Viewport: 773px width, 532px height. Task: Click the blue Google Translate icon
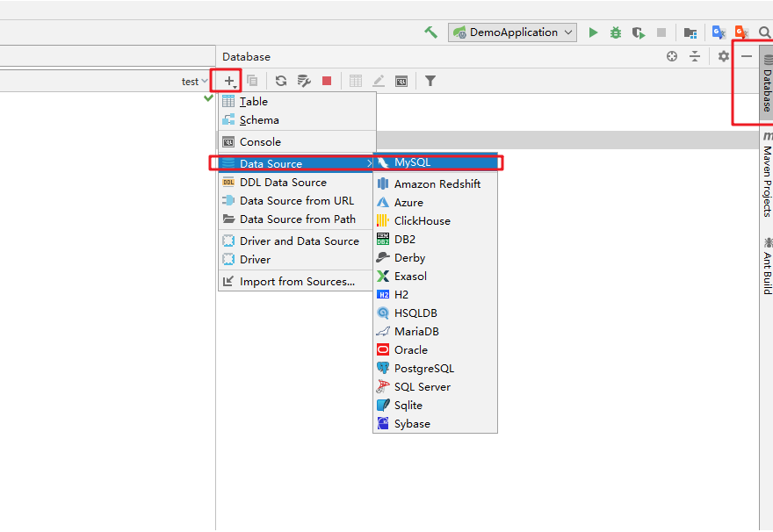[x=719, y=32]
